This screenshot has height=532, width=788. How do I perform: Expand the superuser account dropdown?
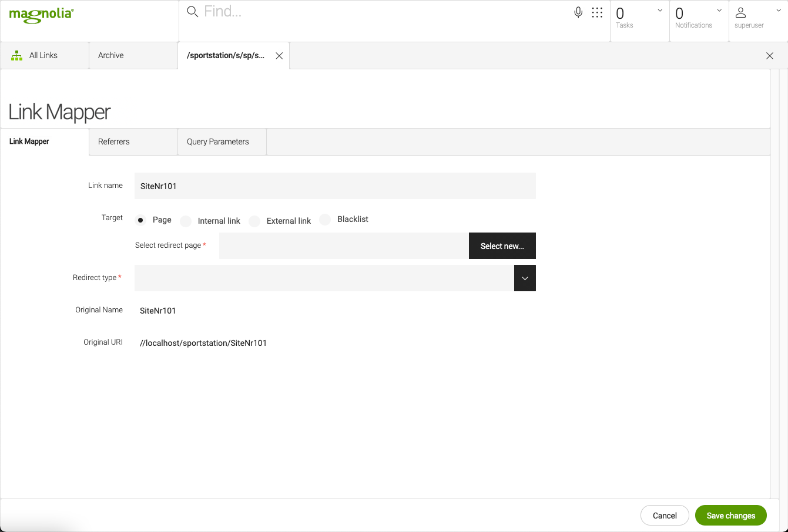(x=778, y=10)
